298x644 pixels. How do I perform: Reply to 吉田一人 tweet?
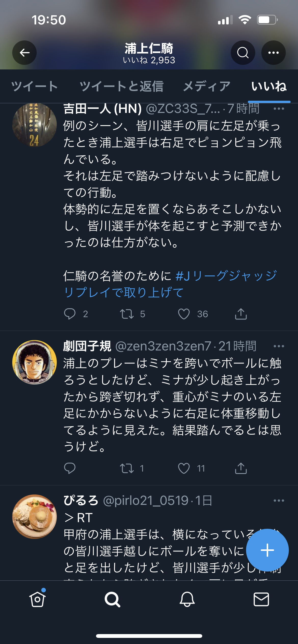point(70,314)
